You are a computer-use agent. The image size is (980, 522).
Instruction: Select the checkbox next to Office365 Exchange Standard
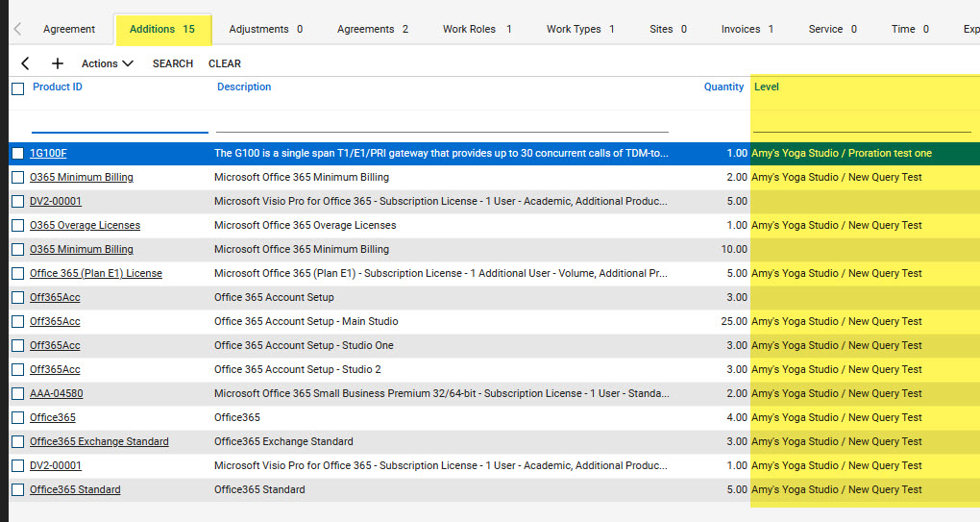point(18,442)
